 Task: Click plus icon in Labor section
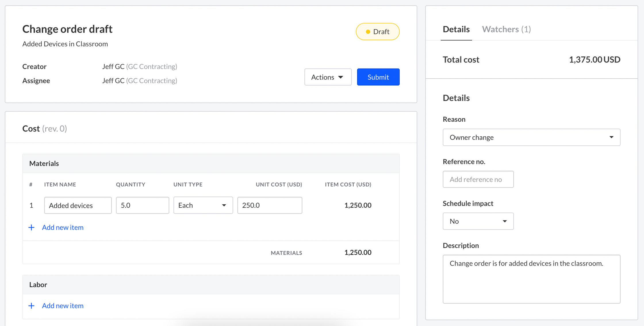[x=31, y=306]
